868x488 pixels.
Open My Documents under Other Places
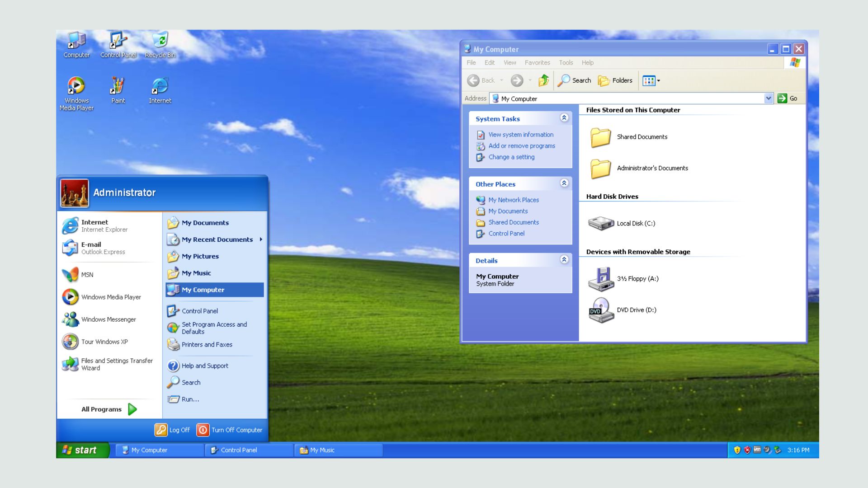tap(502, 211)
